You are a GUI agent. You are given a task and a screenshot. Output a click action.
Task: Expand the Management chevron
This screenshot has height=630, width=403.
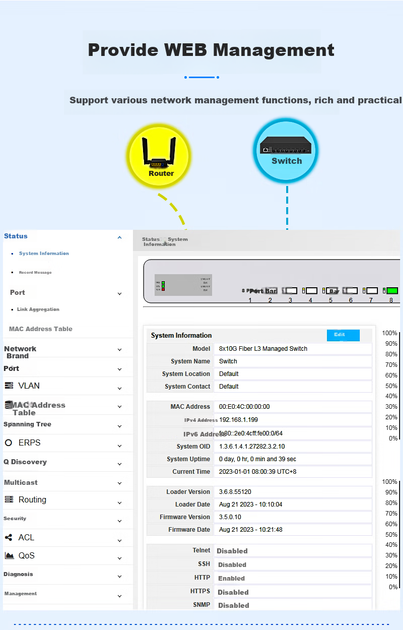coord(119,596)
